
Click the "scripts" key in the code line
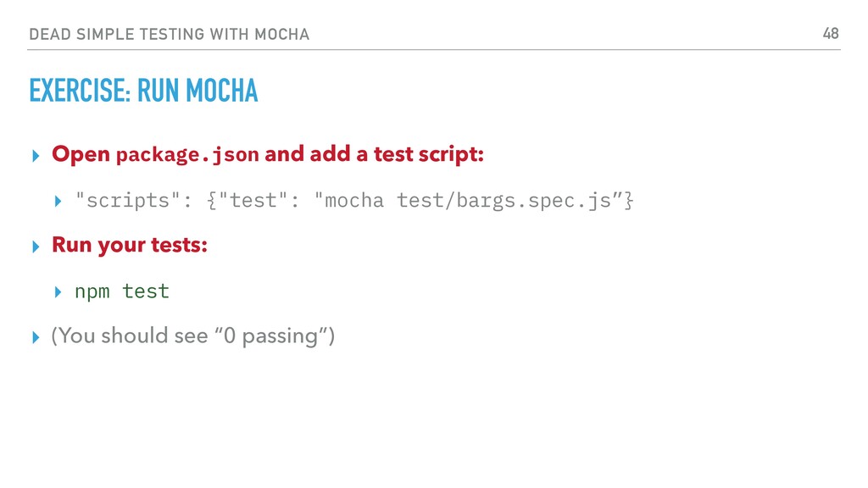coord(128,200)
